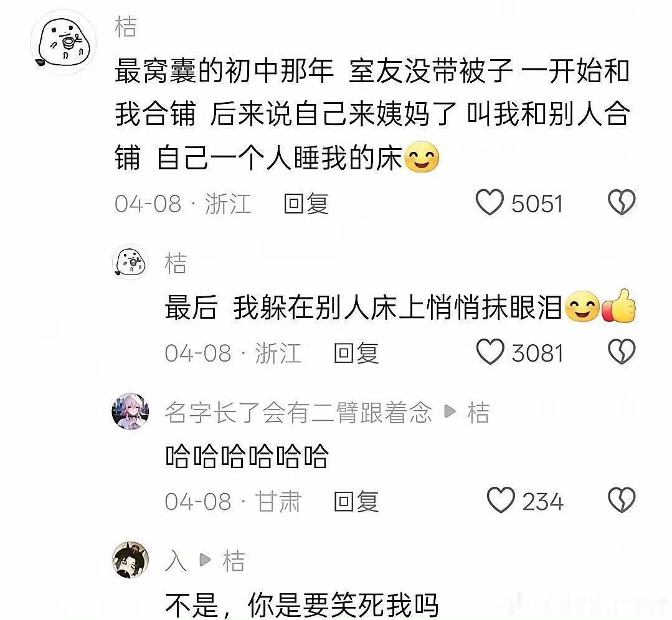The height and width of the screenshot is (620, 672).
Task: Reply to the top comment via 回复
Action: pos(306,204)
